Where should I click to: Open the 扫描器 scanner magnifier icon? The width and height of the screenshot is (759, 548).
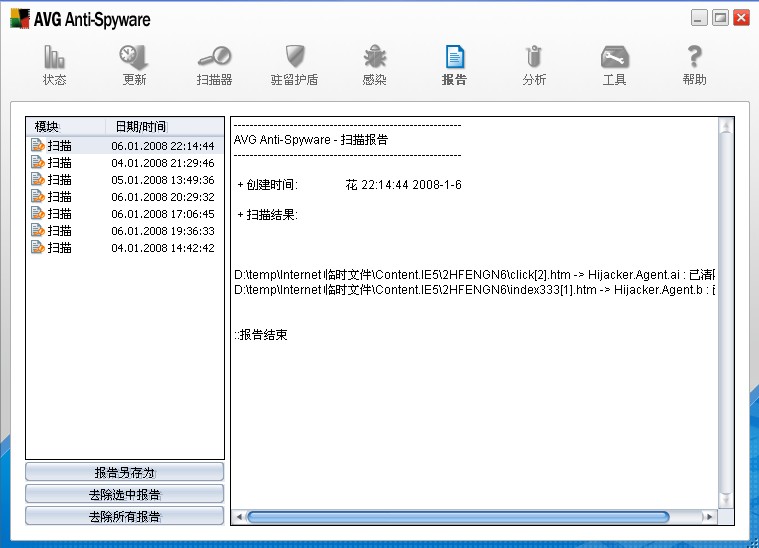click(214, 57)
